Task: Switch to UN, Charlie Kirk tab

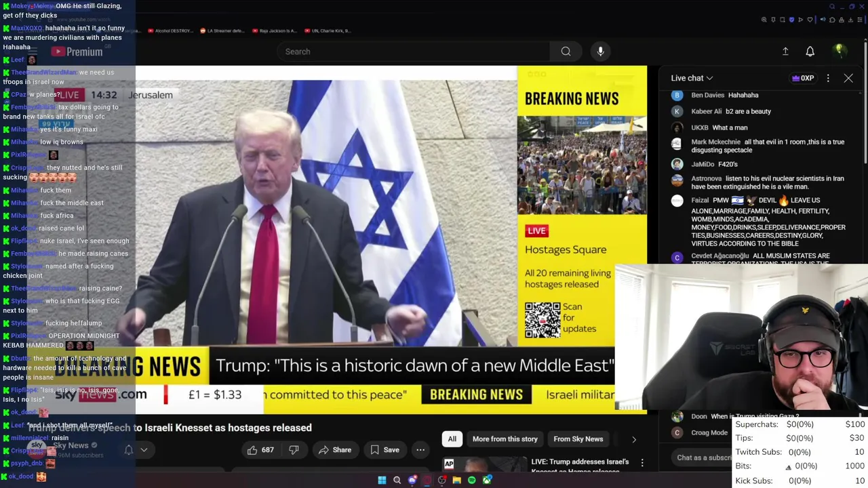Action: (x=328, y=30)
